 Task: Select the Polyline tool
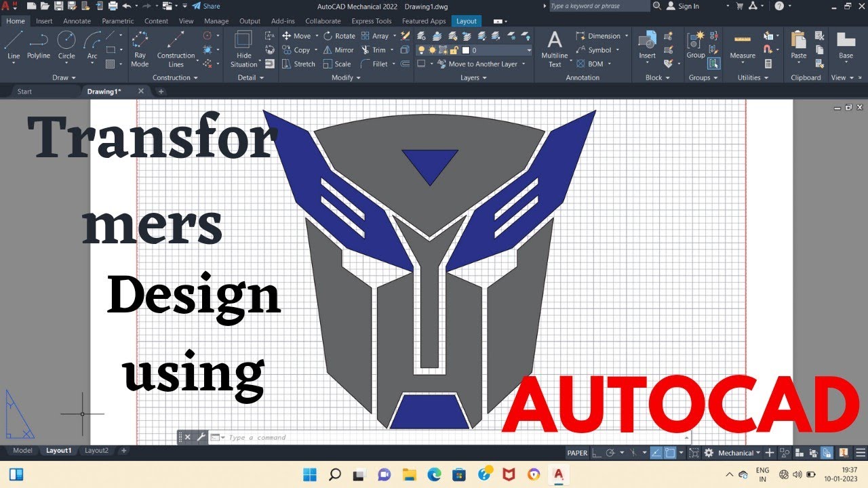pos(39,45)
